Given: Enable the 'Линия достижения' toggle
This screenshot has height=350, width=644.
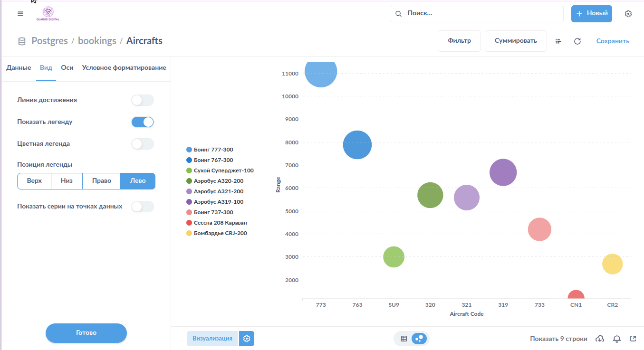Looking at the screenshot, I should pos(143,100).
